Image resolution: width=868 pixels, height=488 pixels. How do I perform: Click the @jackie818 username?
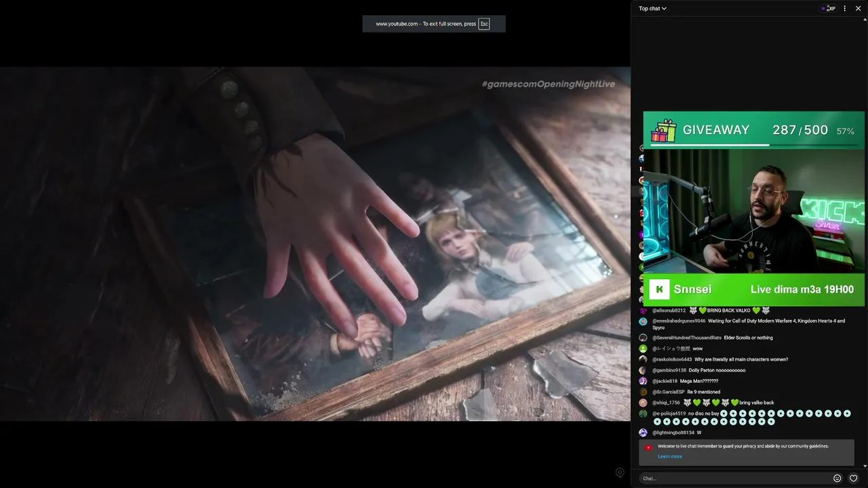(665, 381)
